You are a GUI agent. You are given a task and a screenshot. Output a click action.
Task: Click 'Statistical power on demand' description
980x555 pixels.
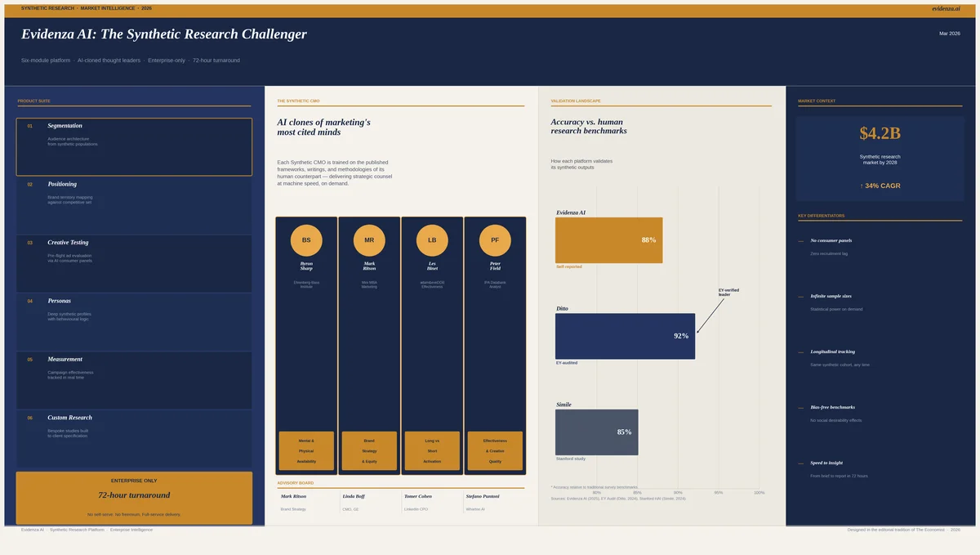[x=836, y=309]
